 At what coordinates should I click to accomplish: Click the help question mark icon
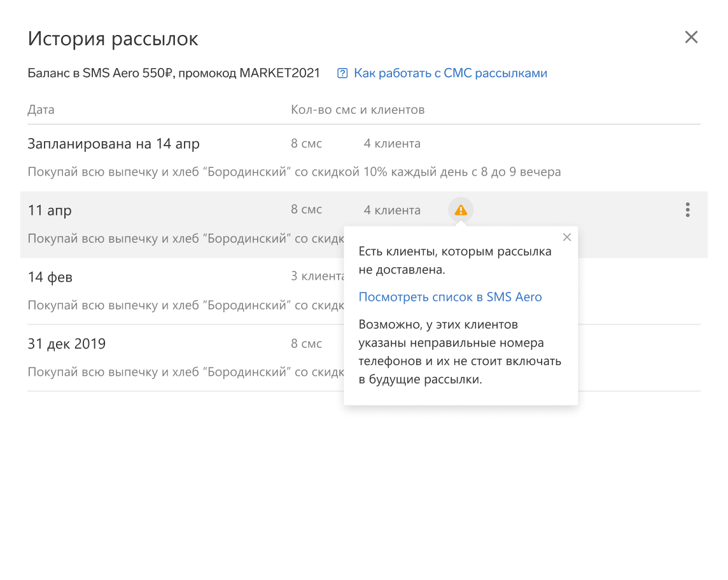pos(342,73)
